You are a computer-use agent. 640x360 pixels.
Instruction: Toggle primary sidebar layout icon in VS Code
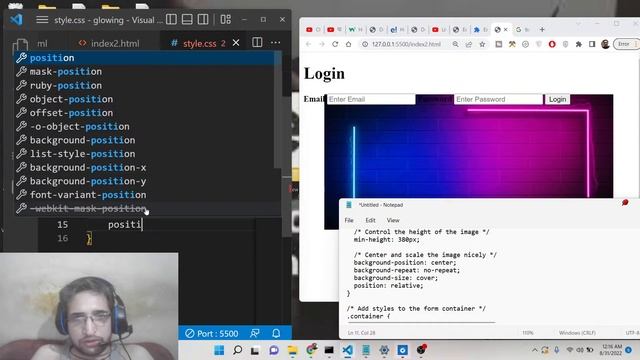coord(171,20)
